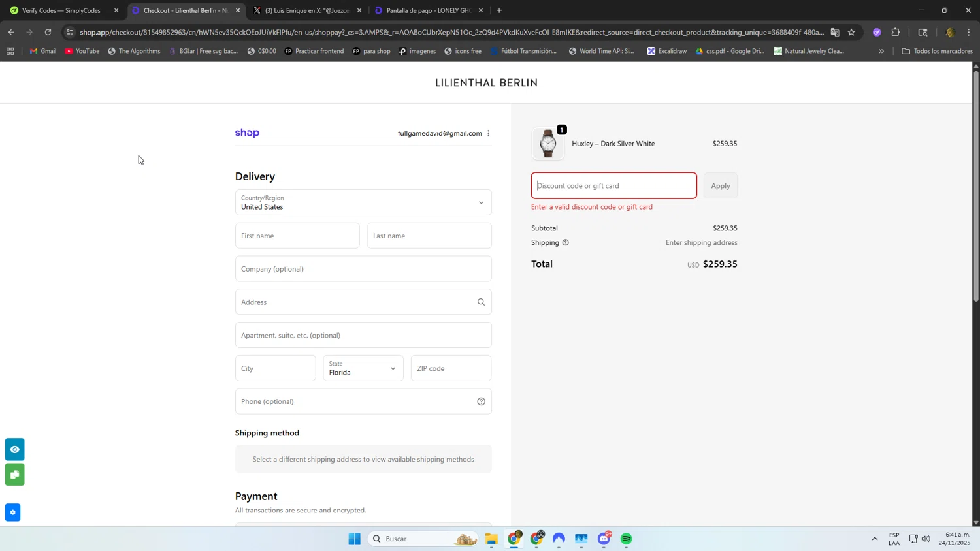The height and width of the screenshot is (551, 980).
Task: Go back with browser back arrow
Action: pos(11,32)
